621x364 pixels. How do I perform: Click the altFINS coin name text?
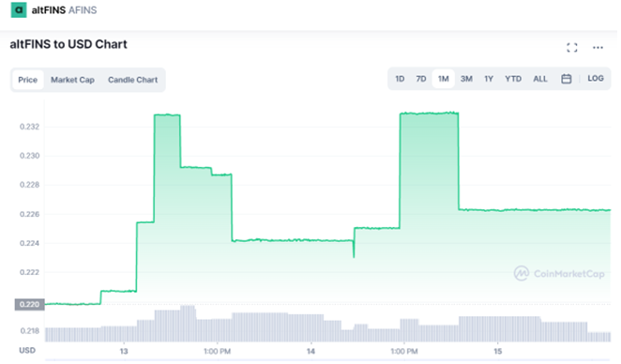coord(49,10)
